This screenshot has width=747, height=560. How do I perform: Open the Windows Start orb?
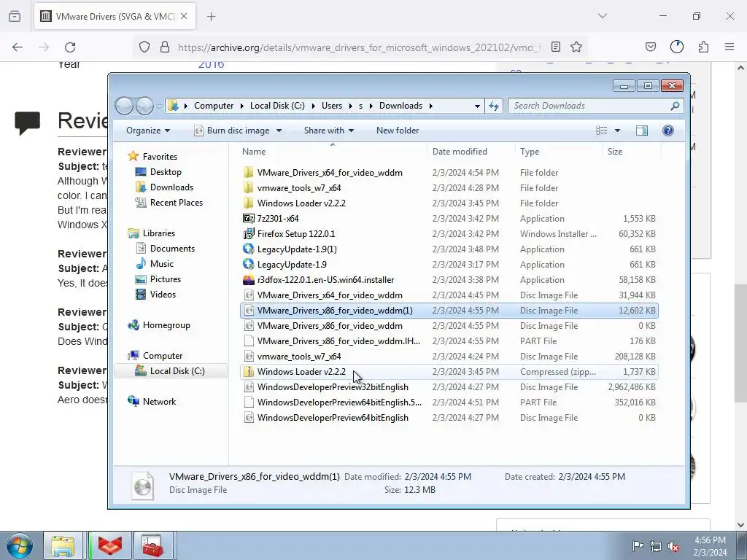click(20, 545)
